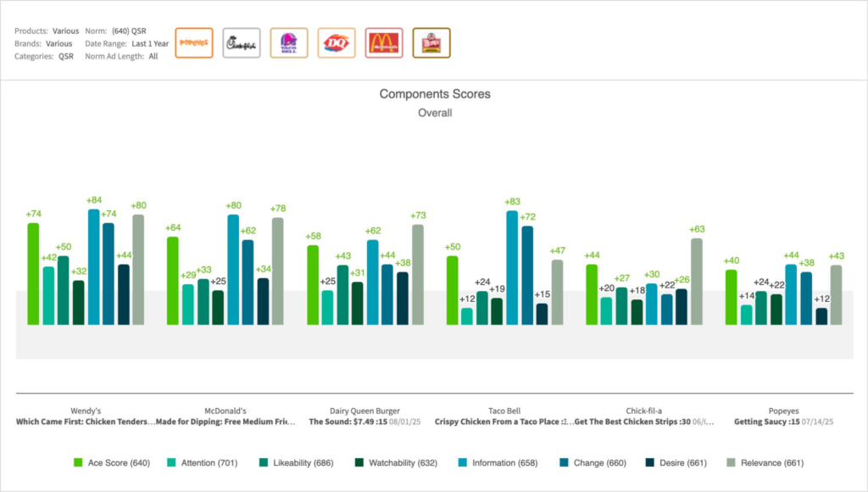Open McDonald's 'Made for Dipping' ad title

225,422
